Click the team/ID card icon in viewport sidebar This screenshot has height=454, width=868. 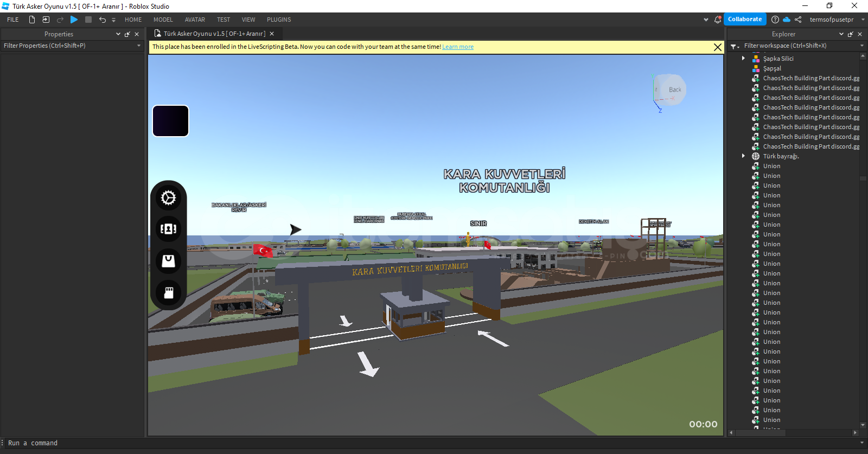click(169, 229)
